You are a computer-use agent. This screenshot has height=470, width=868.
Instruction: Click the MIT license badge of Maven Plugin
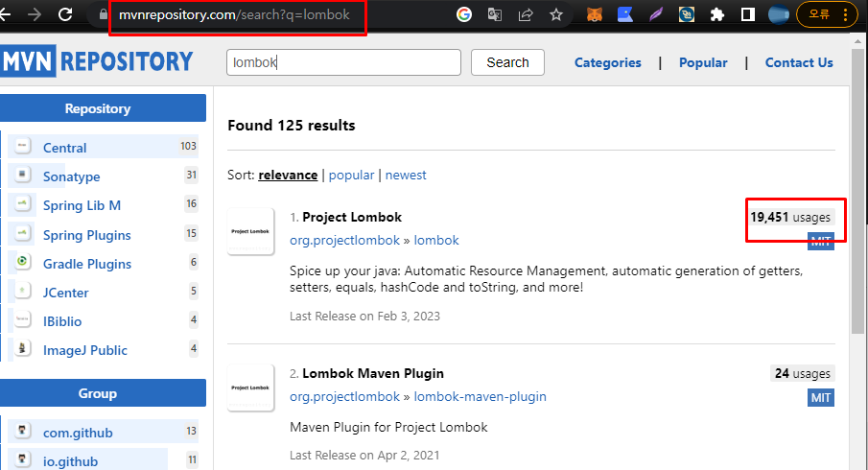821,397
